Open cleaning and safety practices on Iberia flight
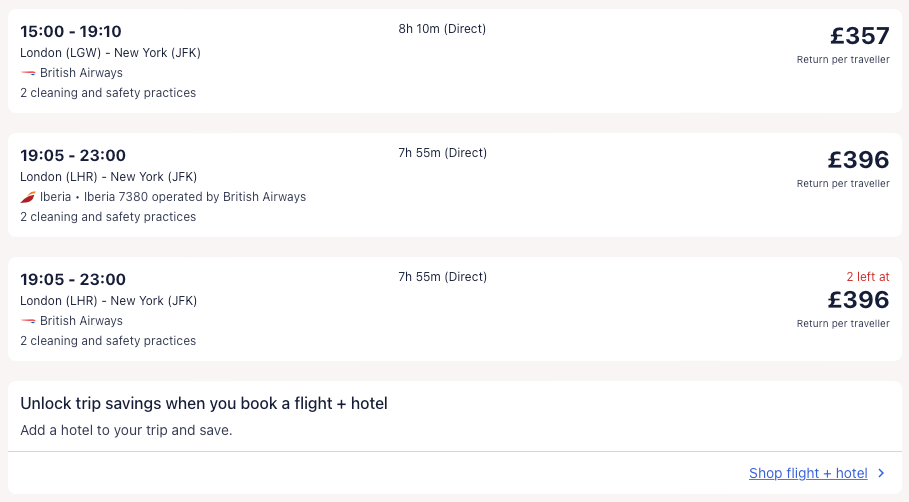The image size is (909, 502). pyautogui.click(x=108, y=217)
